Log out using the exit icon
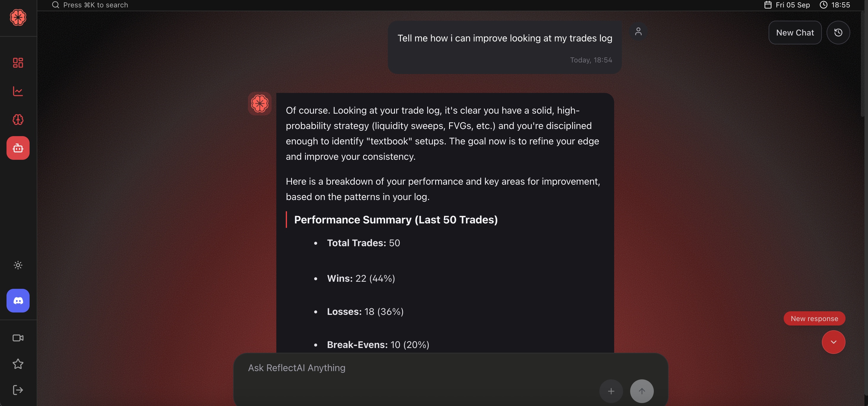This screenshot has width=868, height=406. pos(18,390)
